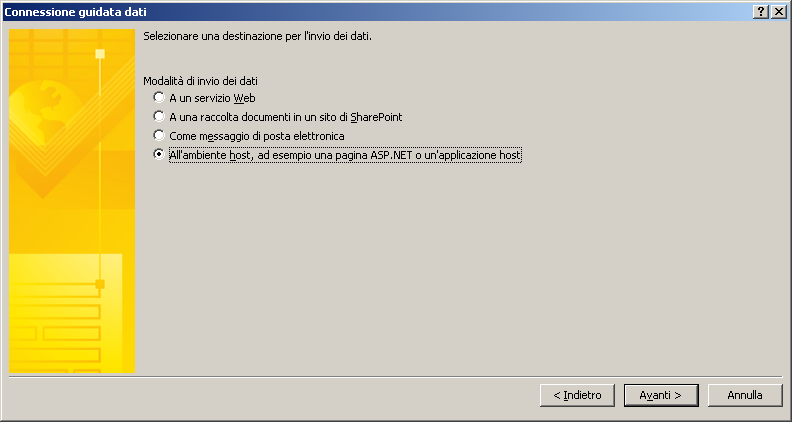Click the large checkmark graphic in the banner

pyautogui.click(x=71, y=136)
